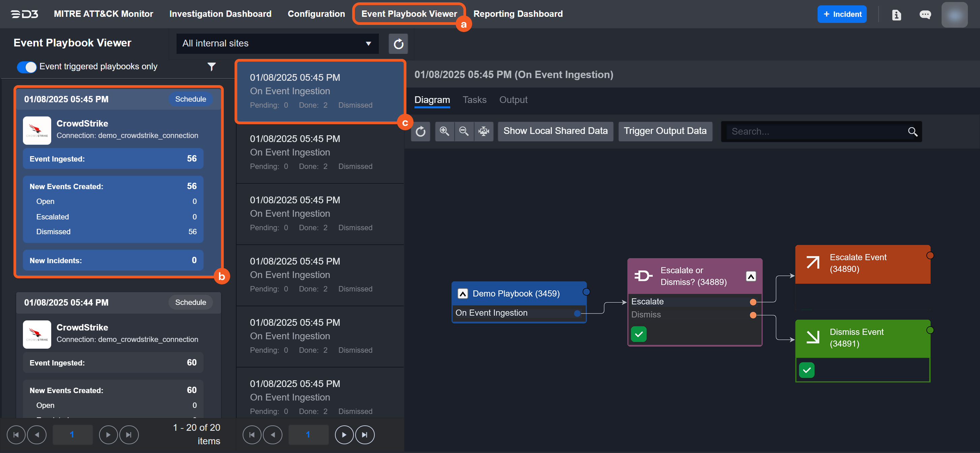
Task: Click green checkmark on Dismiss Event node
Action: pyautogui.click(x=806, y=370)
